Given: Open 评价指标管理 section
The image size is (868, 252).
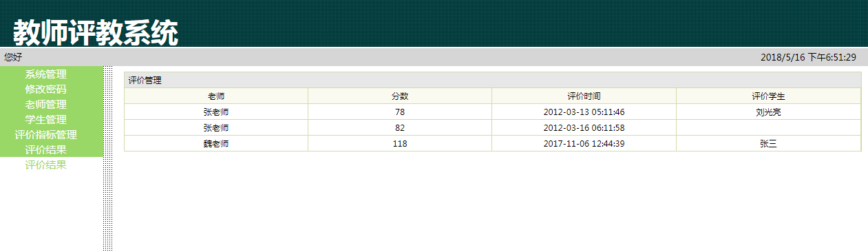Looking at the screenshot, I should pyautogui.click(x=45, y=135).
